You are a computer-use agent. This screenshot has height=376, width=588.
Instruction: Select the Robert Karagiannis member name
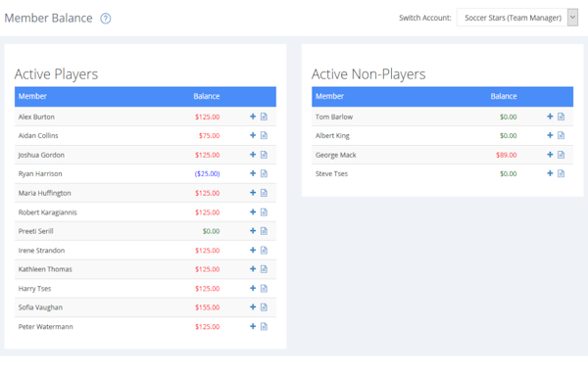pyautogui.click(x=48, y=212)
